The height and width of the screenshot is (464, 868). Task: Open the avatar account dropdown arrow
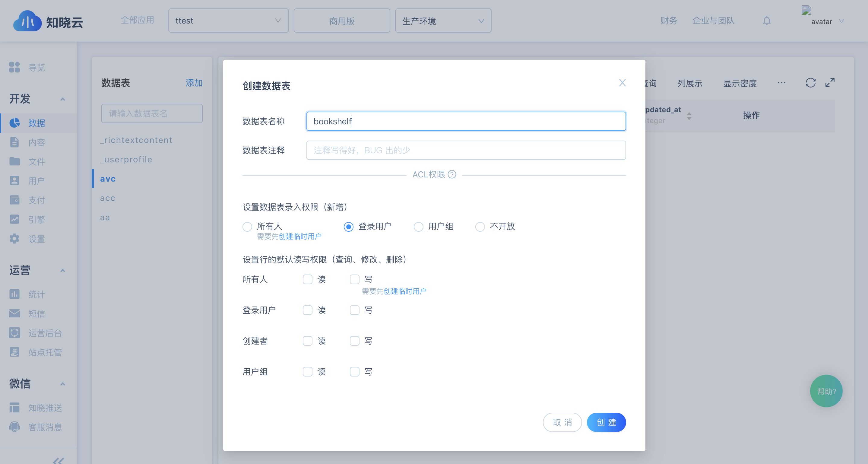point(841,21)
